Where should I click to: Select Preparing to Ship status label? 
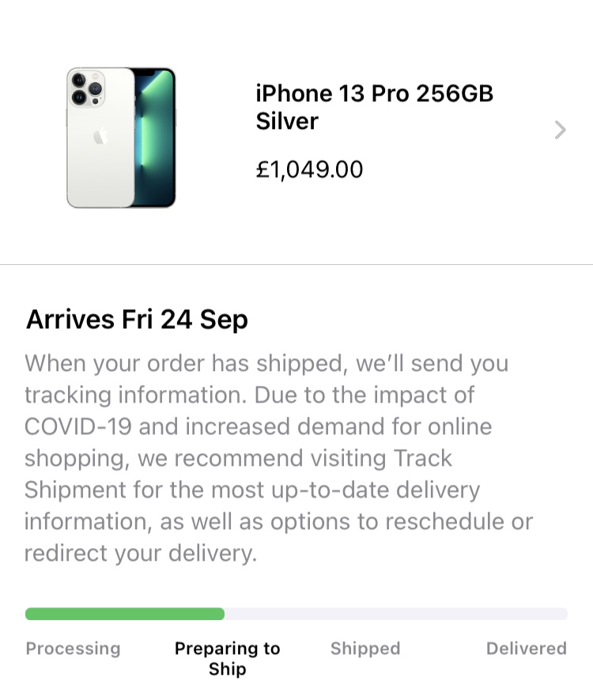click(x=227, y=659)
